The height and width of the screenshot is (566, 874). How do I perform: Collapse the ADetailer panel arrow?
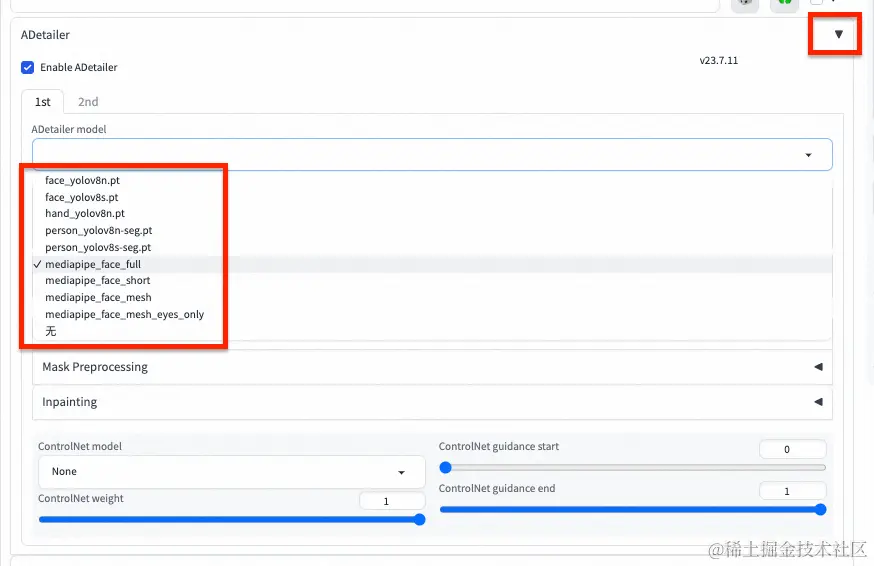pos(838,35)
